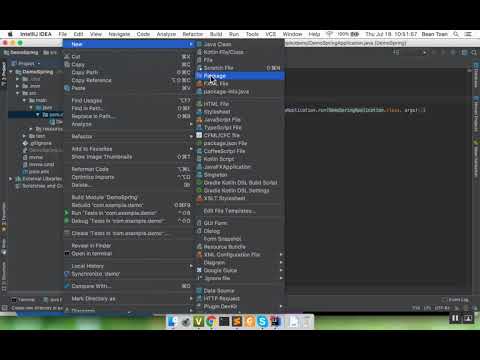The width and height of the screenshot is (480, 360).
Task: Click Spotlight search icon in menu bar
Action: coord(456,34)
